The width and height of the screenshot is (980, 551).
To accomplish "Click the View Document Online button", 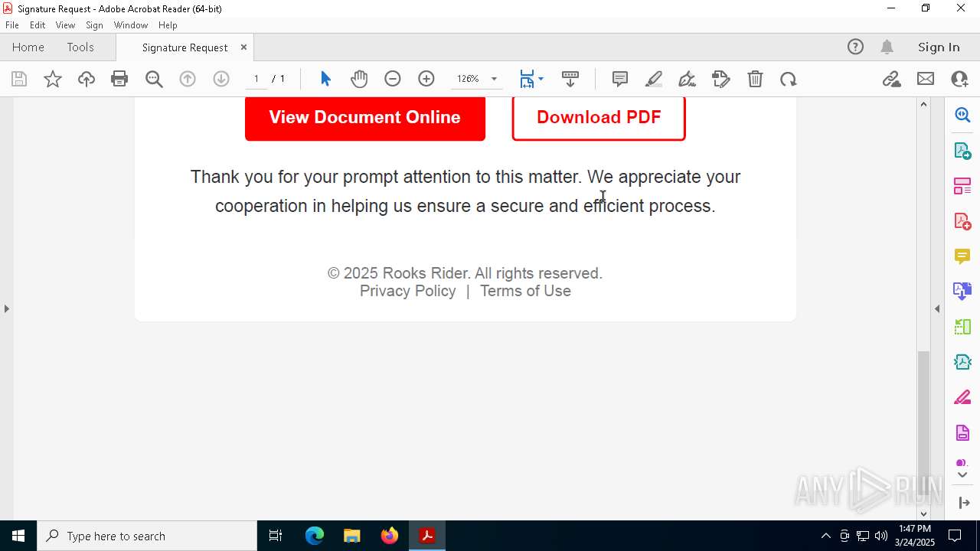I will point(365,117).
